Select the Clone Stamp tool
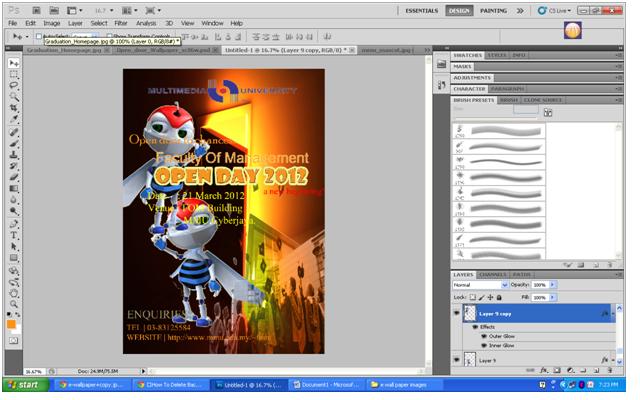 point(14,155)
